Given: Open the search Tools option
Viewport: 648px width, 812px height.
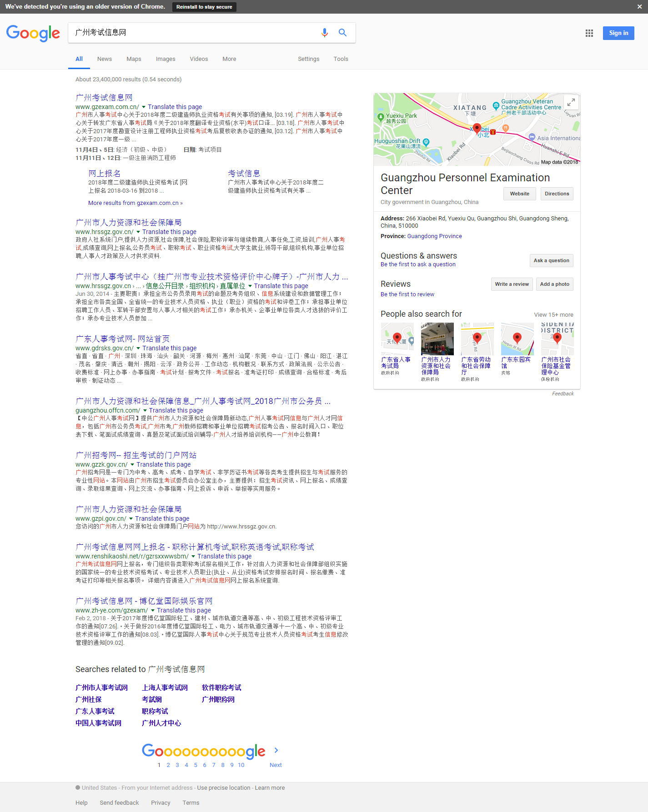Looking at the screenshot, I should pyautogui.click(x=341, y=59).
